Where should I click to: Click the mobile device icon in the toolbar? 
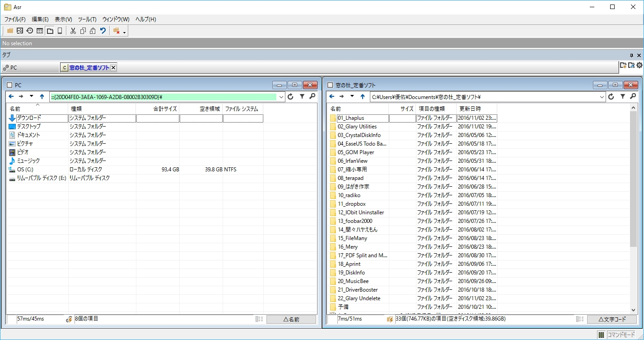(x=60, y=31)
